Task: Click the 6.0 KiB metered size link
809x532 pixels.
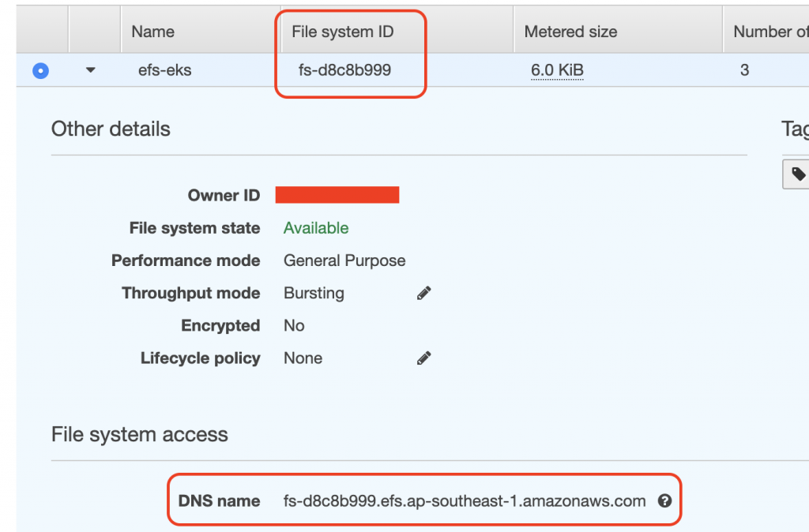Action: (557, 70)
